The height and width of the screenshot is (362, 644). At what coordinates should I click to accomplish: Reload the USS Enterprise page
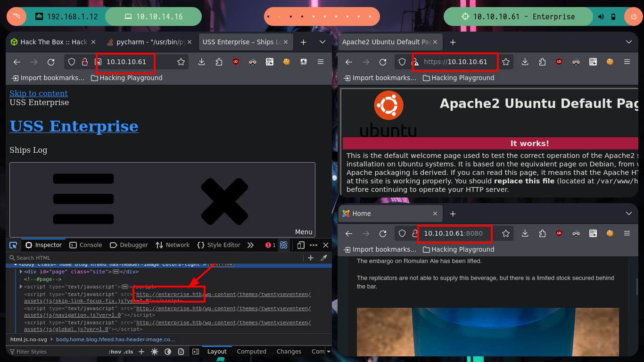coord(51,62)
